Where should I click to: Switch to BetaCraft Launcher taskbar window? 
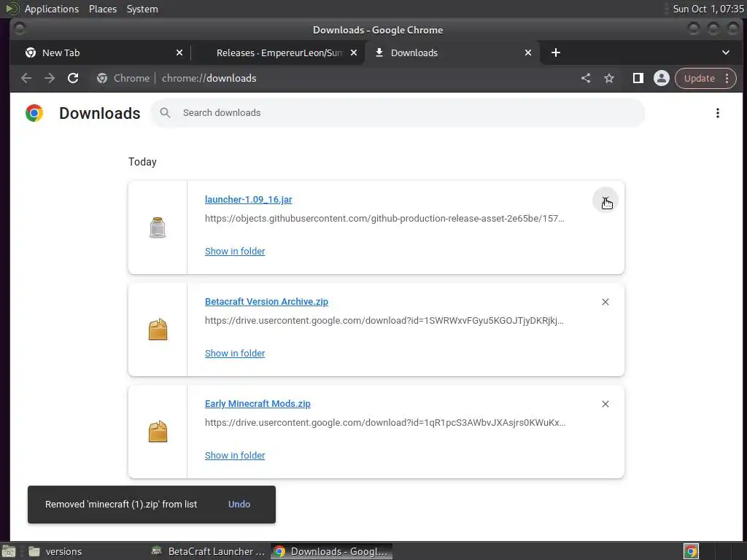click(x=208, y=551)
